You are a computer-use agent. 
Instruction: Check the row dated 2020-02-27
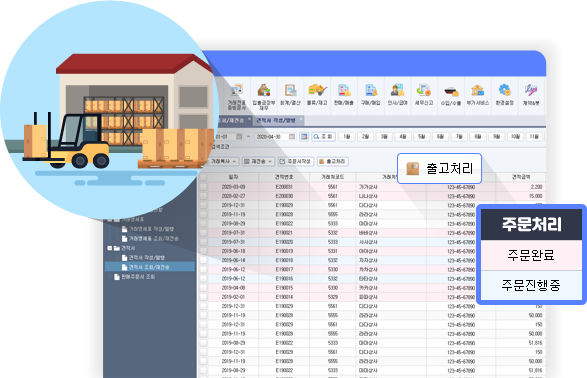pyautogui.click(x=203, y=196)
